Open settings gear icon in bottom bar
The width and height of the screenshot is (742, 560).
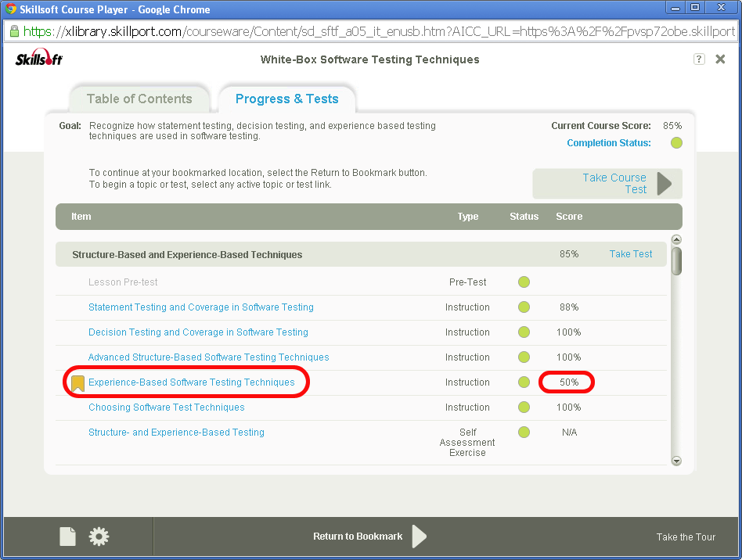coord(99,536)
